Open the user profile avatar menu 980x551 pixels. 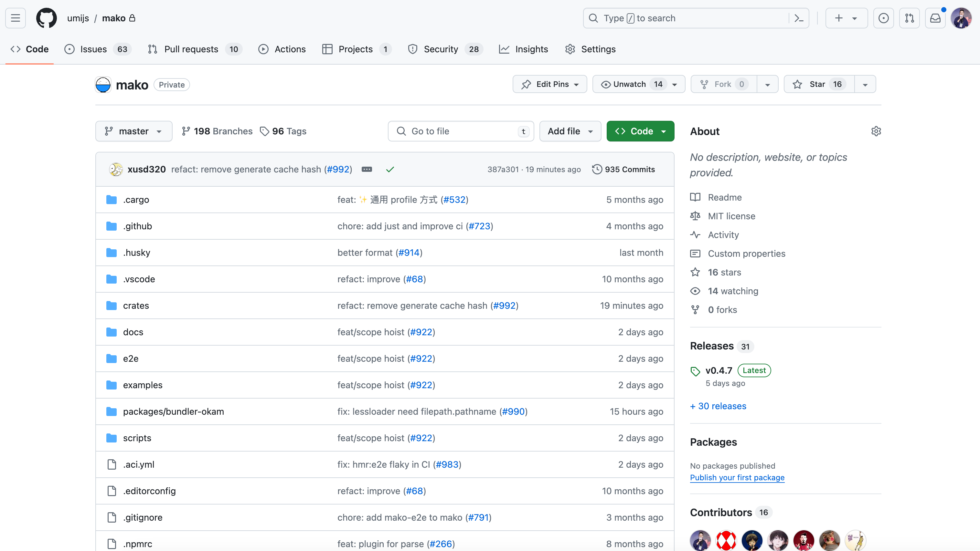961,18
